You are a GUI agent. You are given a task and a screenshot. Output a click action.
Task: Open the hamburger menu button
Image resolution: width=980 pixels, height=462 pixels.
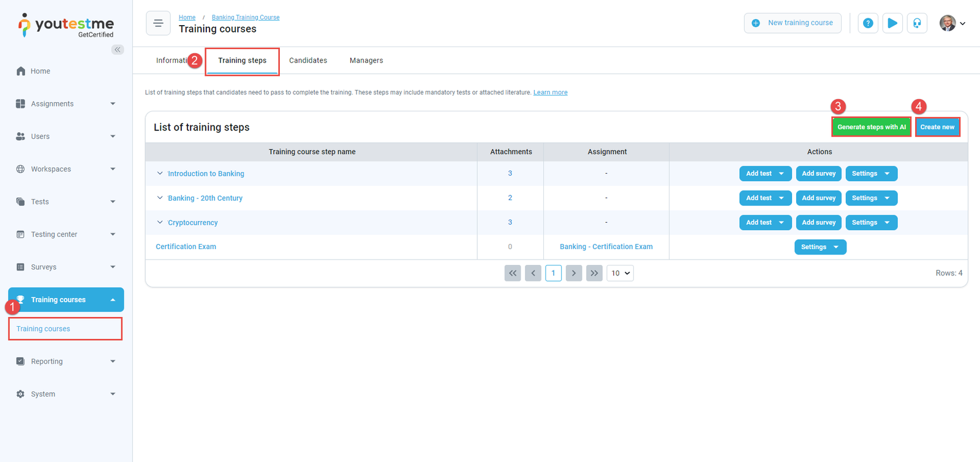tap(158, 23)
